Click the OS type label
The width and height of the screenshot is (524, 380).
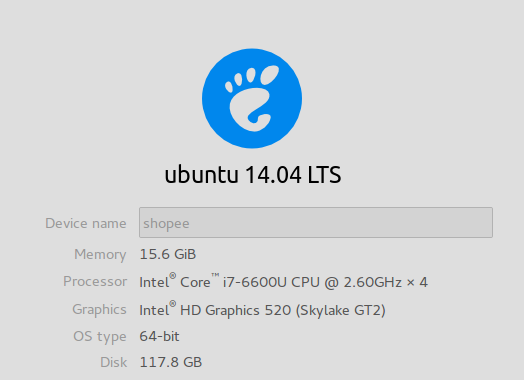click(x=100, y=337)
